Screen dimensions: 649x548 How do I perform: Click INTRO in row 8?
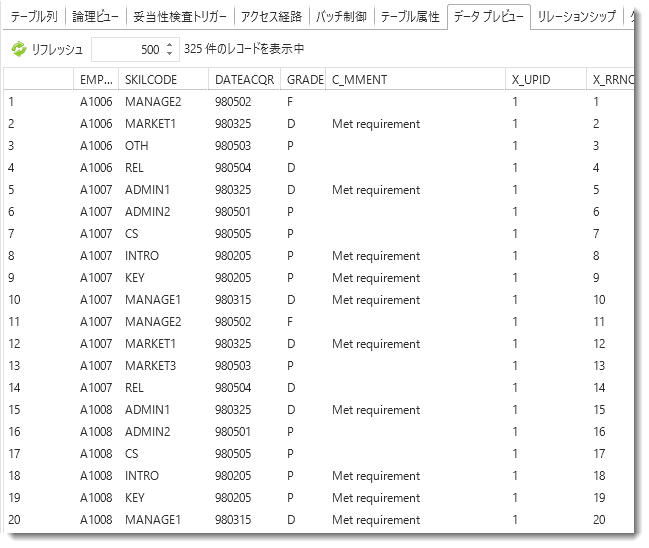pos(142,255)
